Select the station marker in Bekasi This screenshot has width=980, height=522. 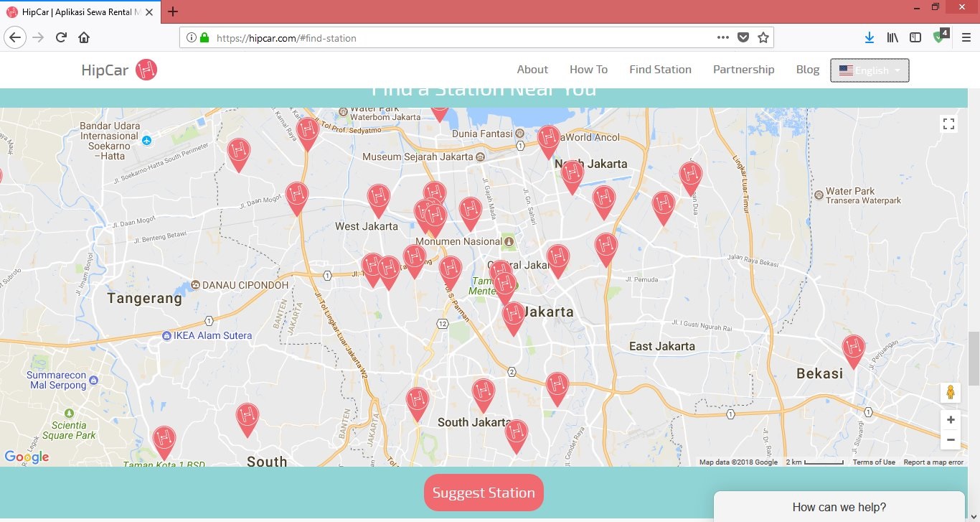[853, 348]
